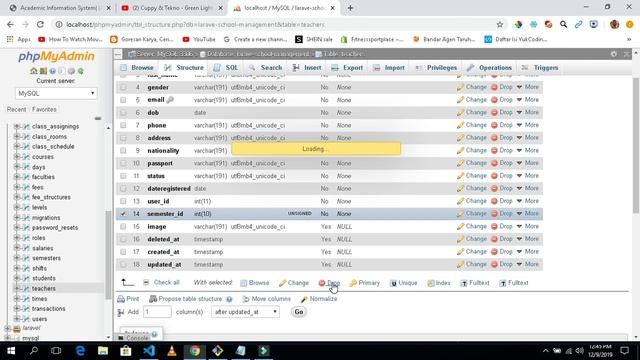
Task: Check the user_id column checkbox
Action: coord(123,201)
